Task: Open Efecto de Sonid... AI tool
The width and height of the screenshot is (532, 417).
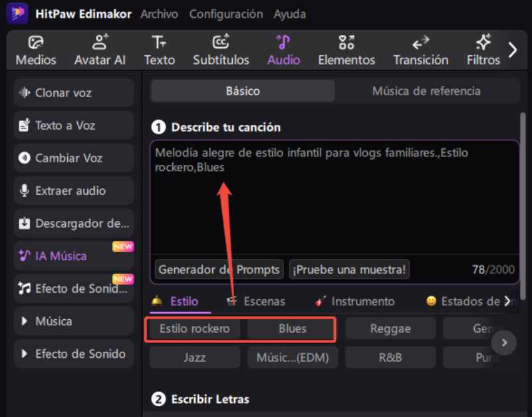Action: coord(74,289)
